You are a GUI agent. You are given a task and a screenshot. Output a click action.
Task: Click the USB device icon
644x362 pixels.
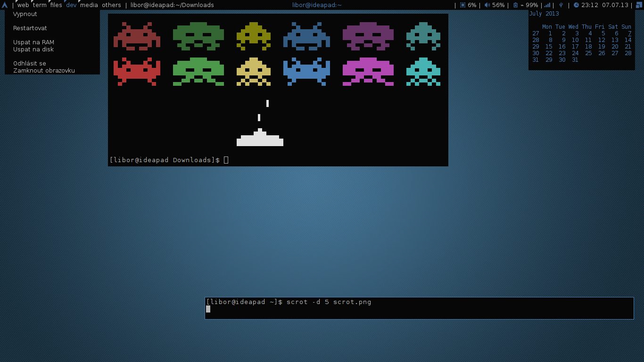click(x=561, y=5)
